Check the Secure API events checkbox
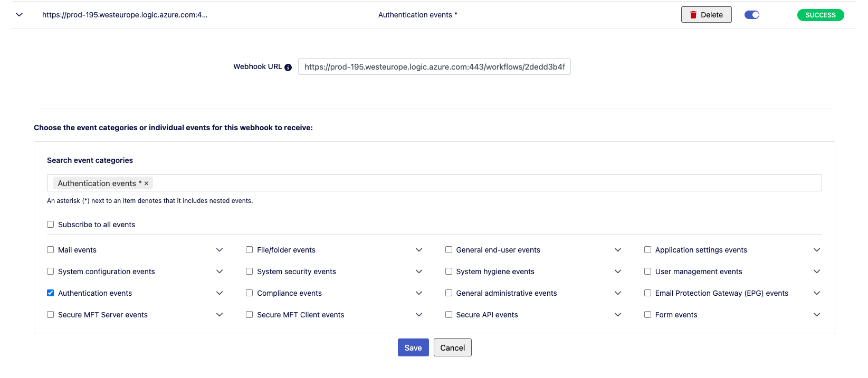Screen dimensions: 868x378 (449, 315)
